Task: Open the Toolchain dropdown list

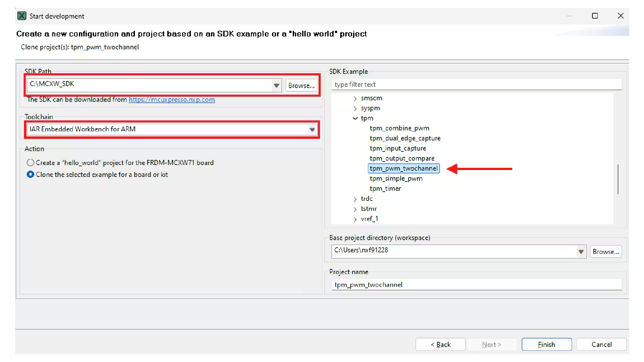Action: coord(312,129)
